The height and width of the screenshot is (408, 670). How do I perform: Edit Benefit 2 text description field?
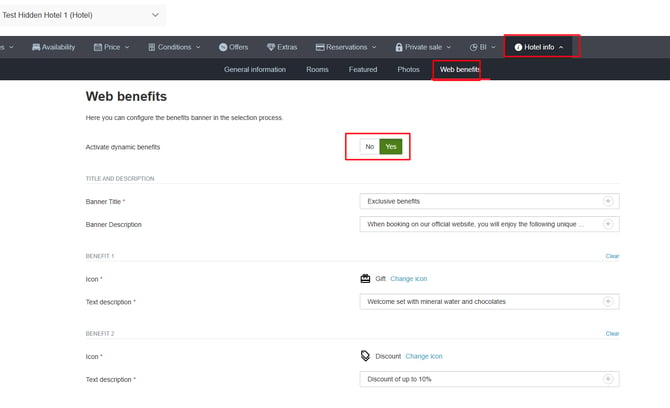coord(489,379)
